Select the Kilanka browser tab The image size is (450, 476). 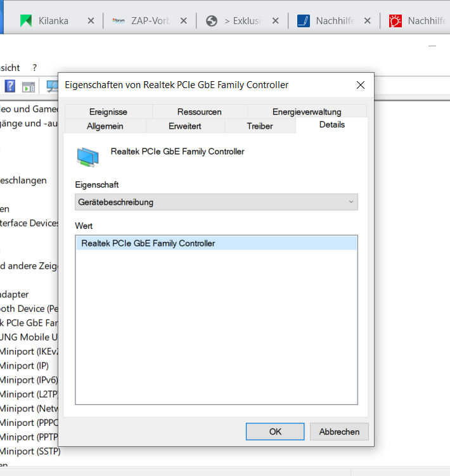(53, 21)
